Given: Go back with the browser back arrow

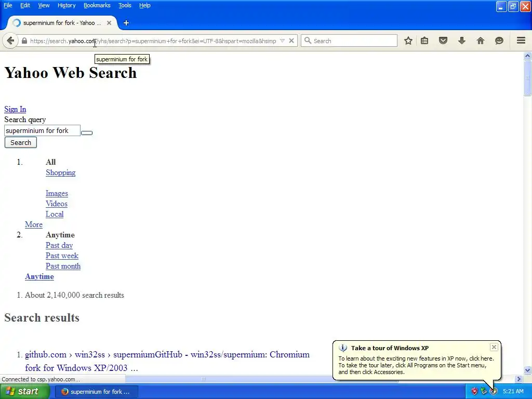Looking at the screenshot, I should 10,41.
